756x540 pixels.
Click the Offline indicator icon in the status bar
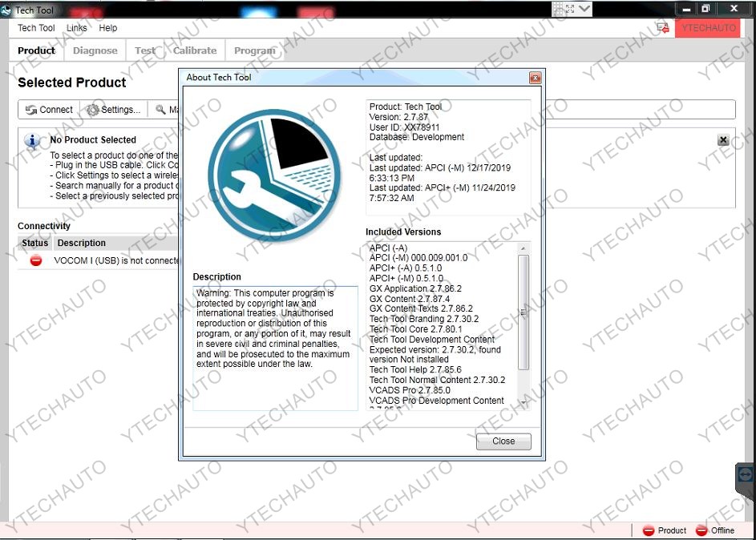(x=701, y=530)
